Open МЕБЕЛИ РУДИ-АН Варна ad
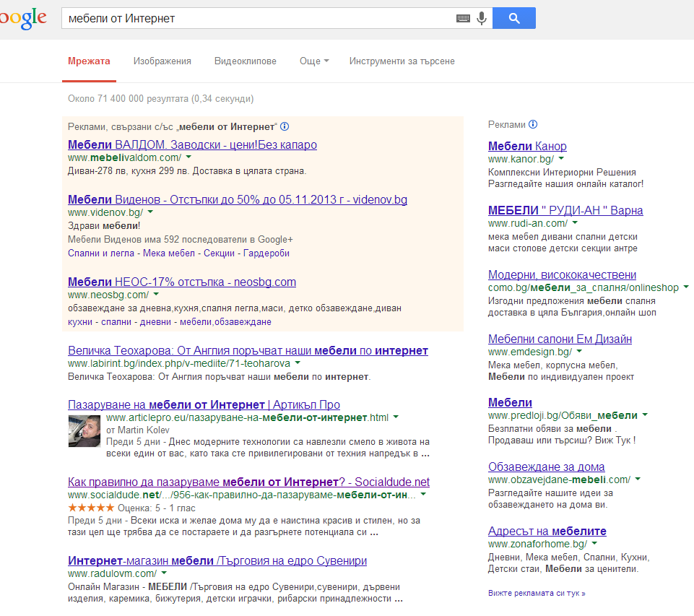694x616 pixels. tap(565, 210)
